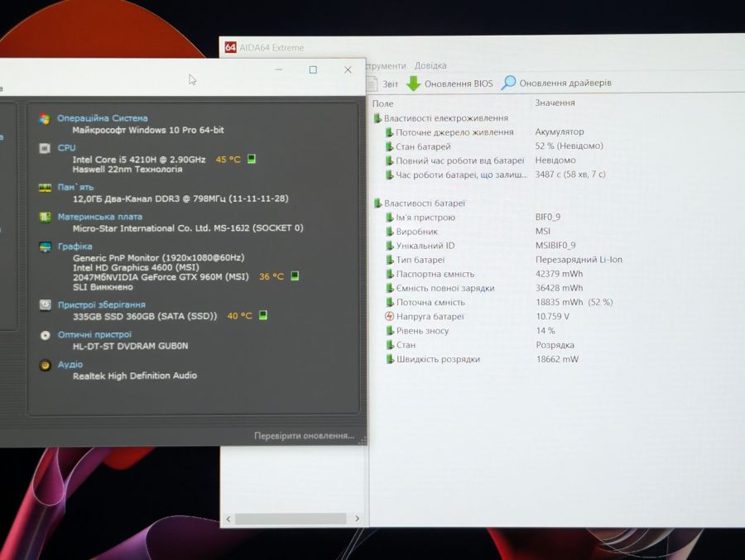Open the Аудіо section link
The height and width of the screenshot is (560, 745).
point(70,364)
